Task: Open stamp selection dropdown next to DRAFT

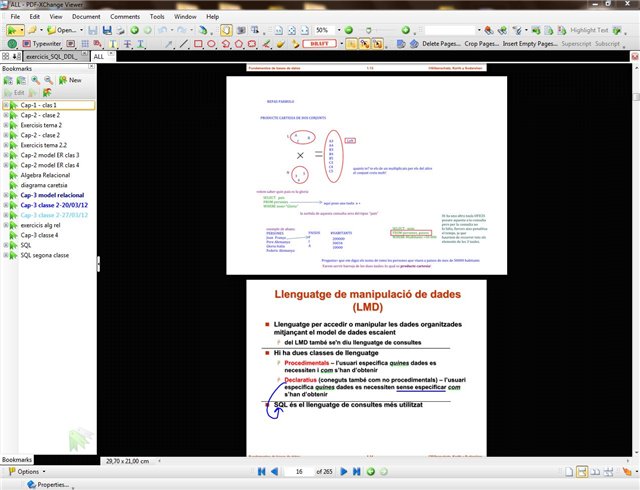Action: click(341, 43)
